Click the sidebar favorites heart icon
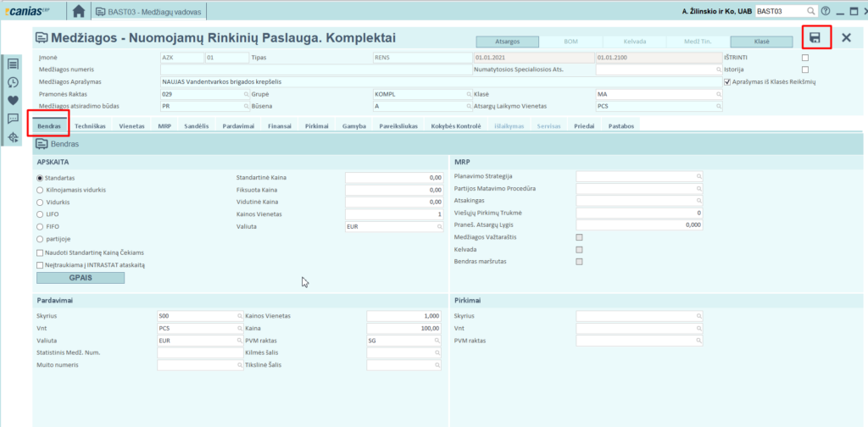Image resolution: width=868 pixels, height=427 pixels. (13, 100)
